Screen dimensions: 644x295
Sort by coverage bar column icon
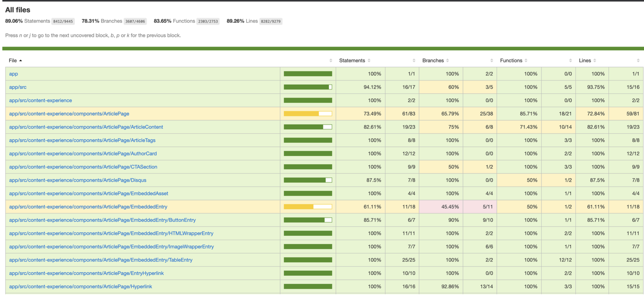pos(331,61)
